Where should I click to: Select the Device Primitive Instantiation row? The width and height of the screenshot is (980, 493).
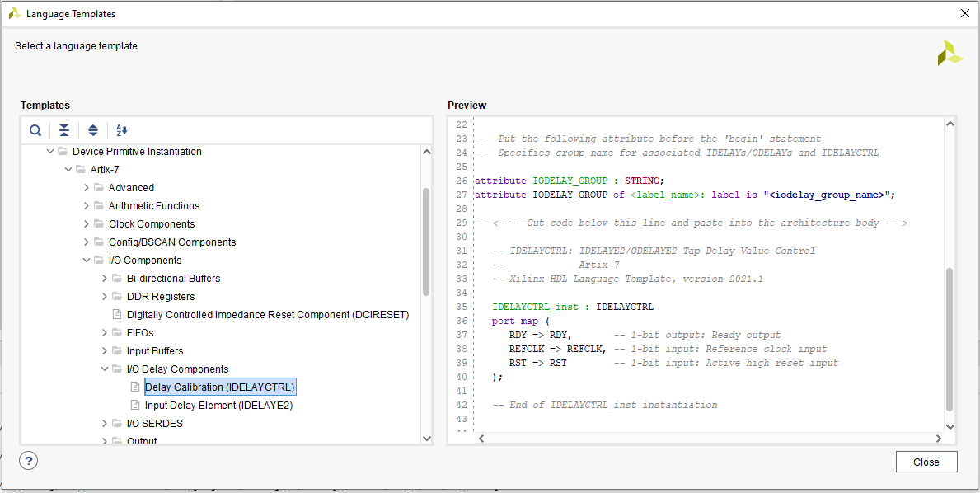point(137,151)
